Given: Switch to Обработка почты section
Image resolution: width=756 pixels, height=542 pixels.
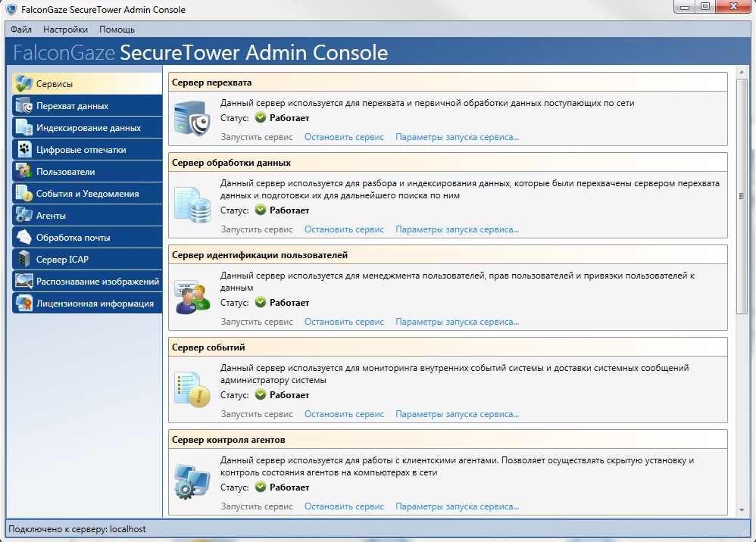Looking at the screenshot, I should coord(87,237).
